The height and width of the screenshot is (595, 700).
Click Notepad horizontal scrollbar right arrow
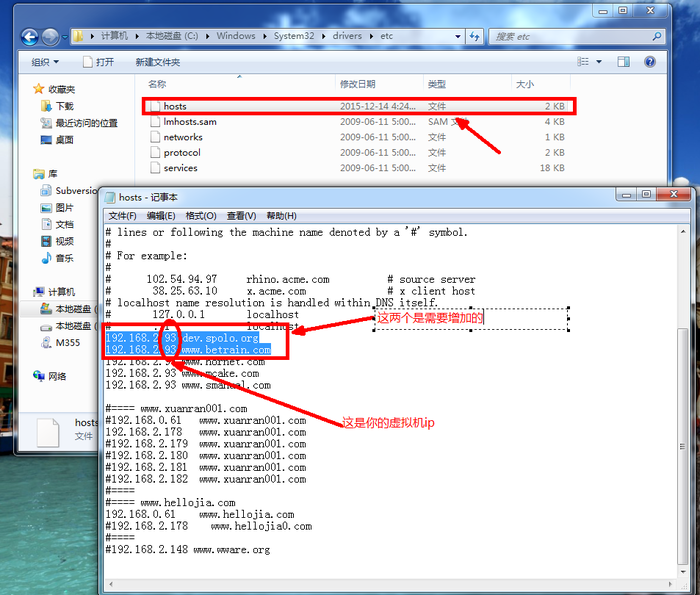671,584
